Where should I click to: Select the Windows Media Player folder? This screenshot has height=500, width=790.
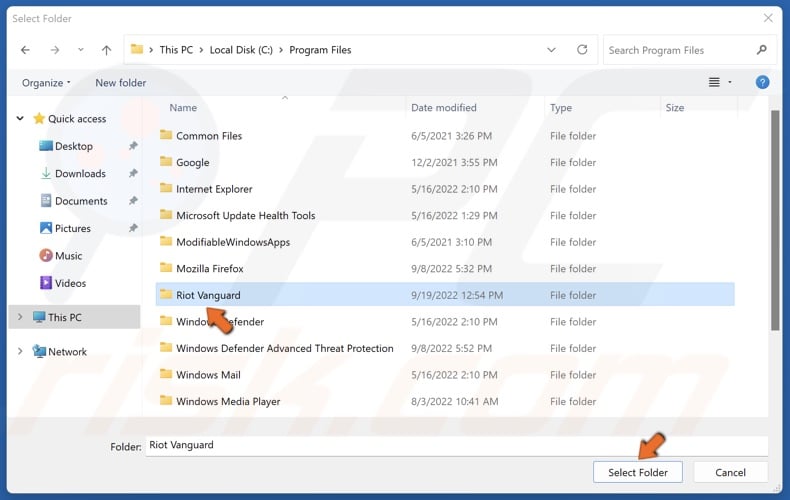pyautogui.click(x=445, y=401)
